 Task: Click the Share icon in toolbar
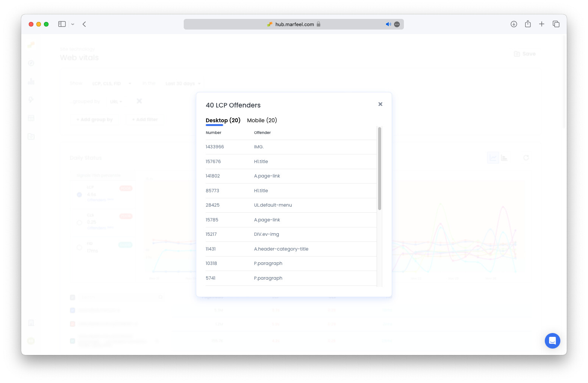click(x=527, y=24)
